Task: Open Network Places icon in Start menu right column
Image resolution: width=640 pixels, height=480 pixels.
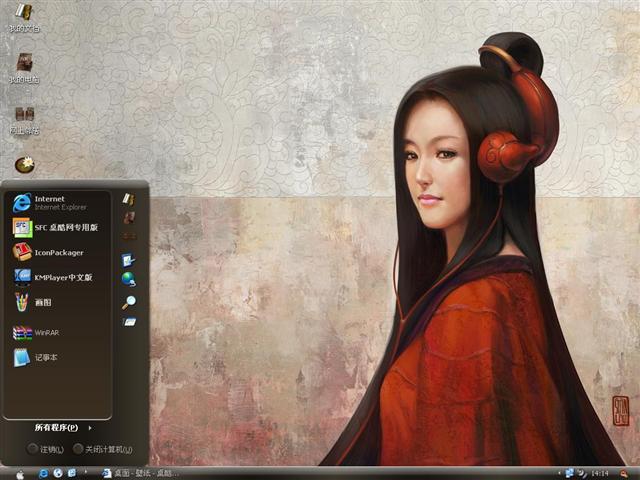Action: pyautogui.click(x=129, y=236)
